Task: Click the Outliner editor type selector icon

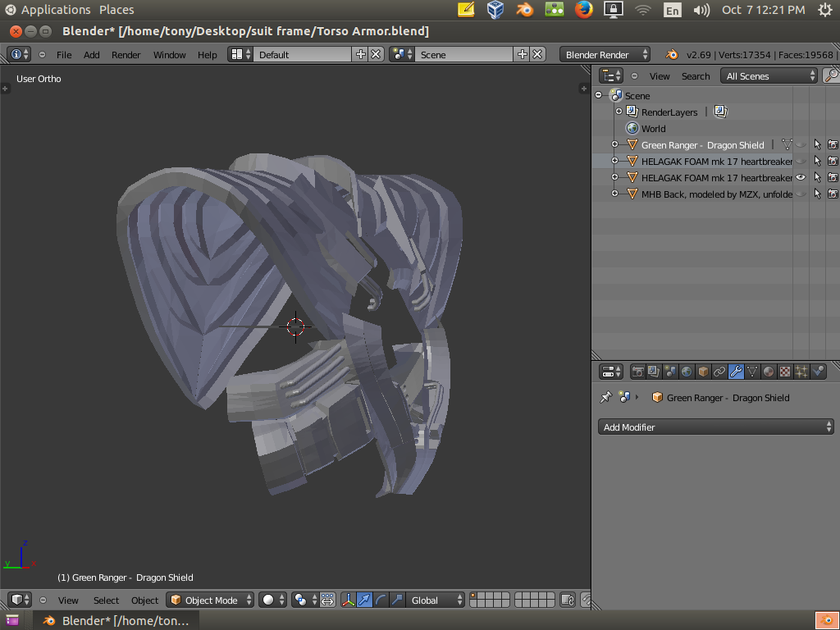Action: [x=610, y=75]
